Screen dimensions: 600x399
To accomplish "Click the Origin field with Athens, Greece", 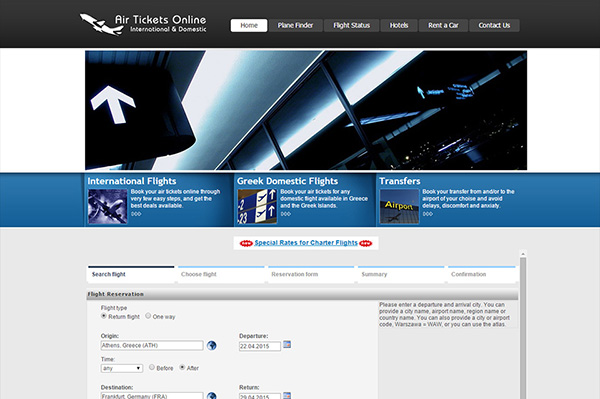I will 152,345.
